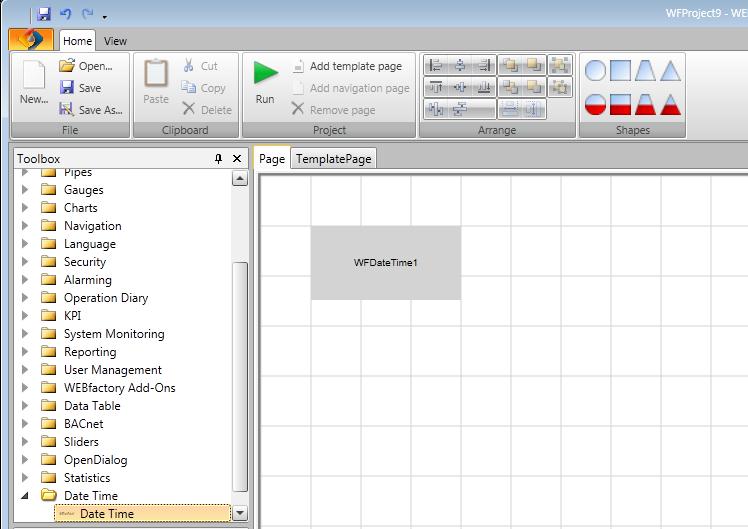748x529 pixels.
Task: Click the Redo arrow in the title bar
Action: (87, 14)
